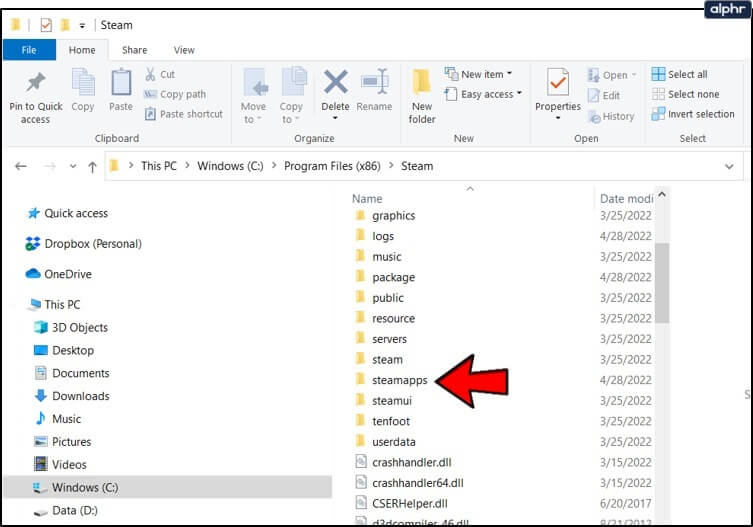Click Pin to Quick access icon
Viewport: 753px width, 527px height.
pyautogui.click(x=36, y=83)
